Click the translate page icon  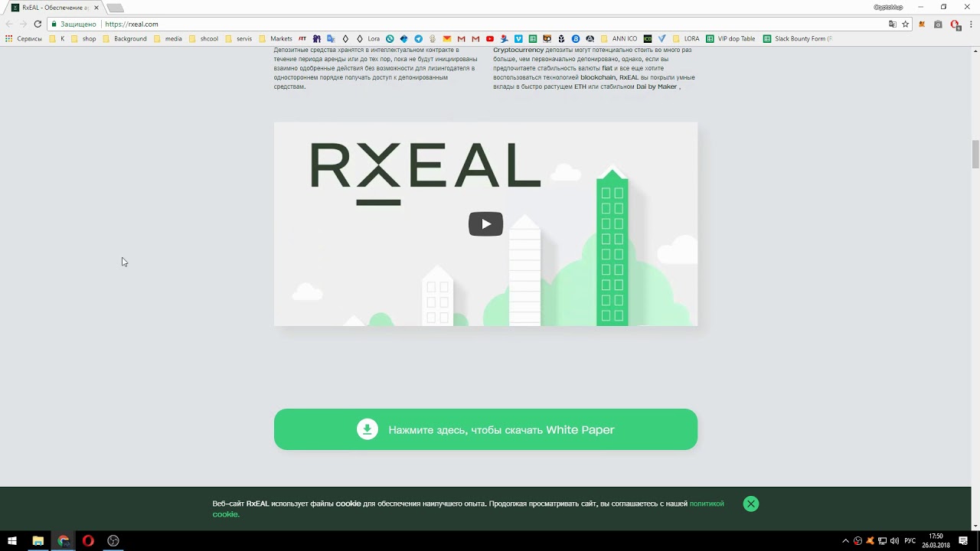pos(892,24)
